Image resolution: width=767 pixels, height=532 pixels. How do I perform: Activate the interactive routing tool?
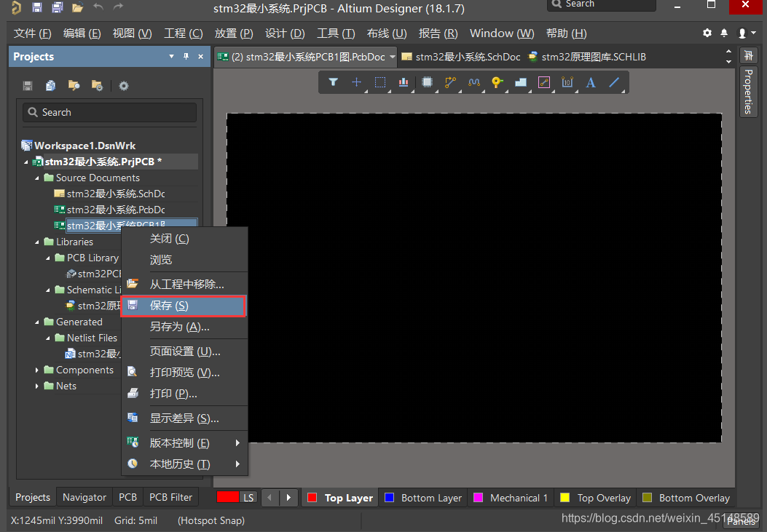pyautogui.click(x=450, y=83)
